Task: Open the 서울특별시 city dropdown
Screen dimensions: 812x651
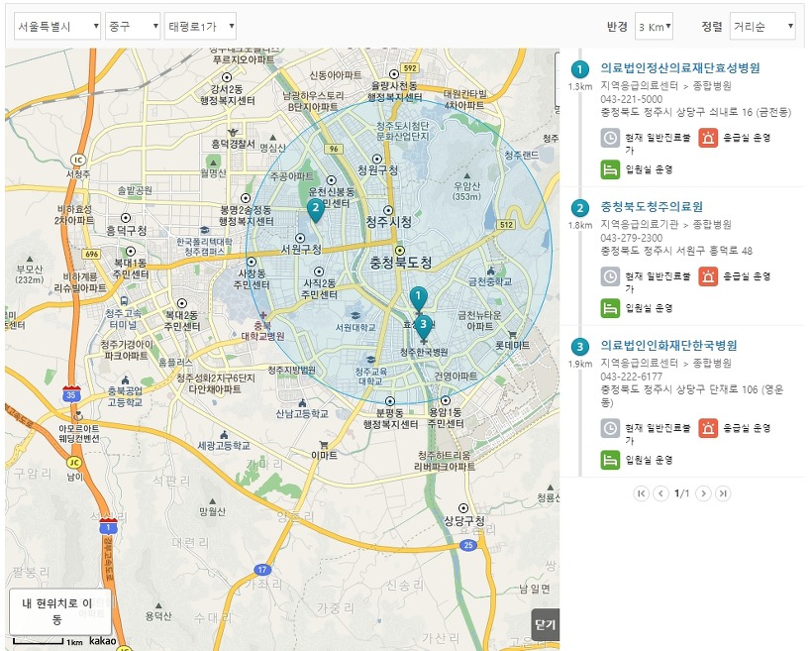Action: [57, 27]
